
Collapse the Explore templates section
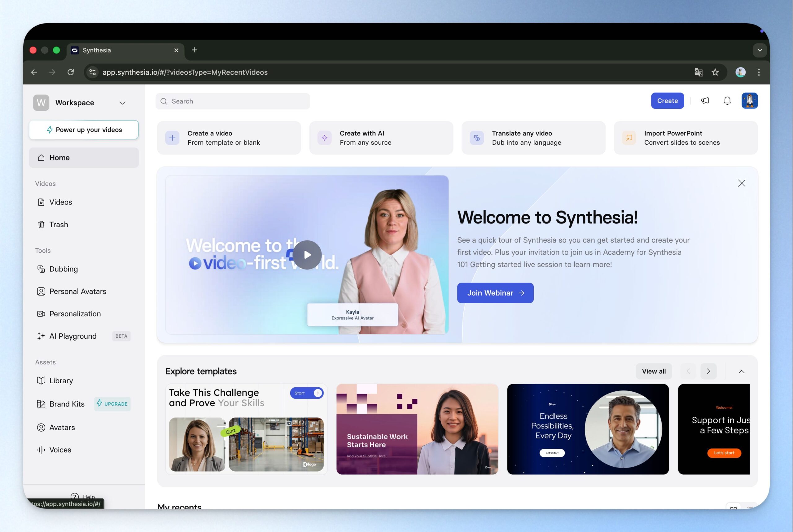click(742, 372)
